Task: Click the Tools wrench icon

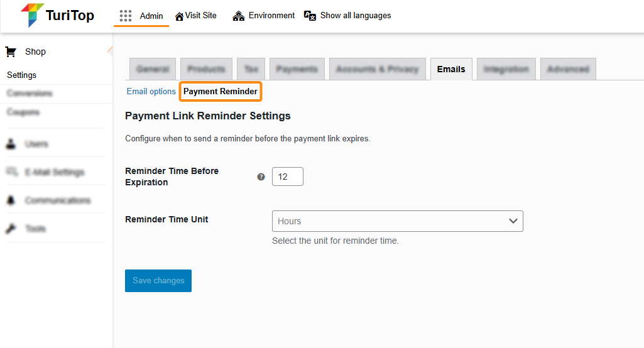Action: tap(11, 229)
